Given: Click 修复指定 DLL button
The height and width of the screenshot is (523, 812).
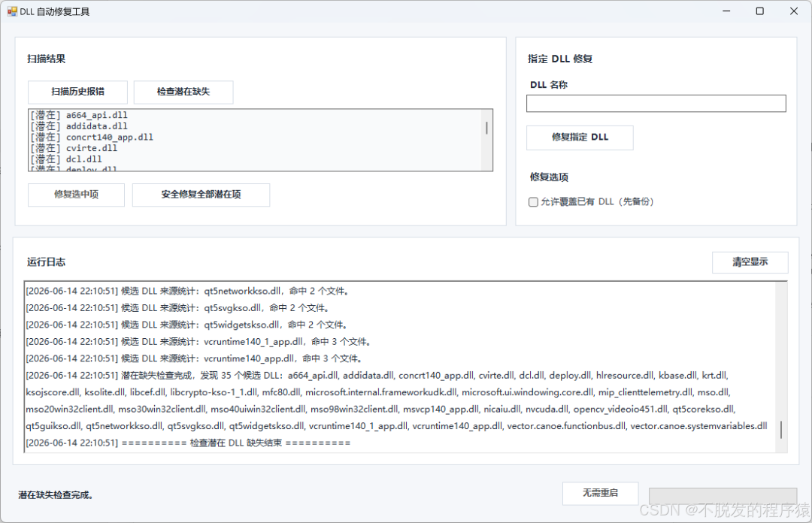Looking at the screenshot, I should [x=580, y=138].
